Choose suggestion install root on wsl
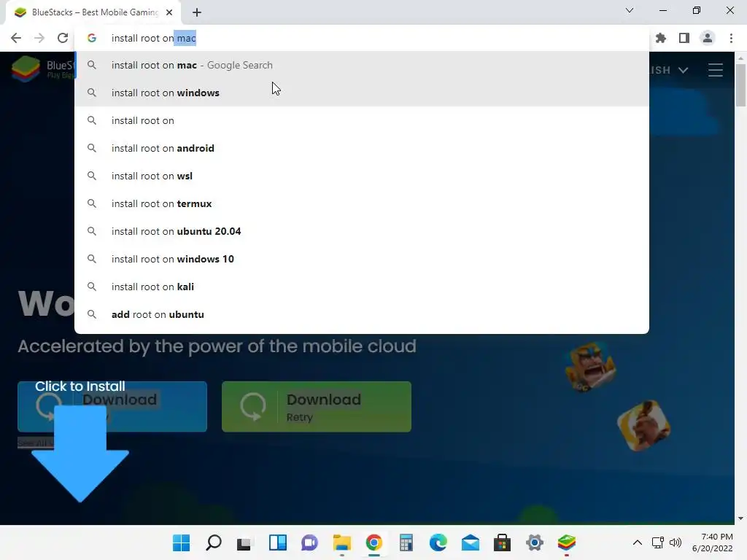Image resolution: width=747 pixels, height=560 pixels. 362,176
